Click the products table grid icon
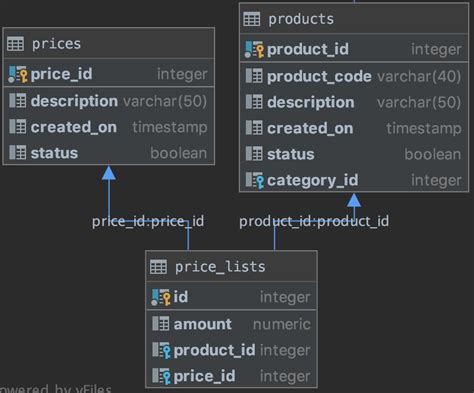474x393 pixels. (252, 19)
